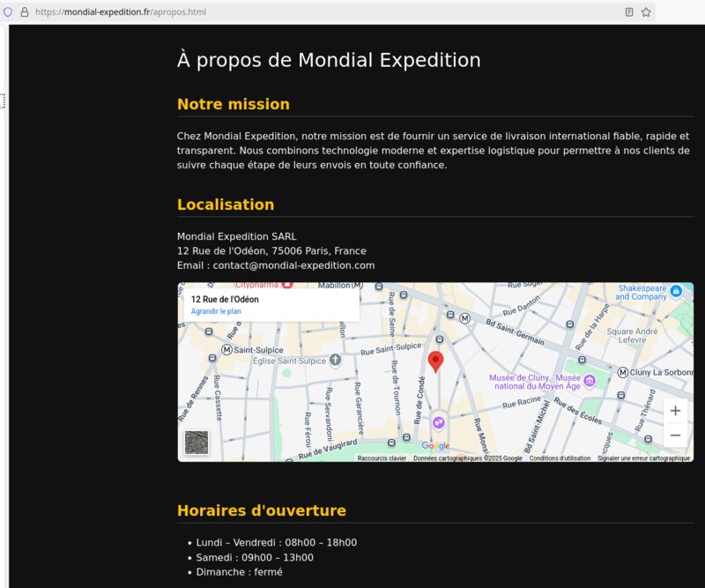This screenshot has height=588, width=705.
Task: Click the Lundi – Vendredi hours line
Action: point(276,542)
